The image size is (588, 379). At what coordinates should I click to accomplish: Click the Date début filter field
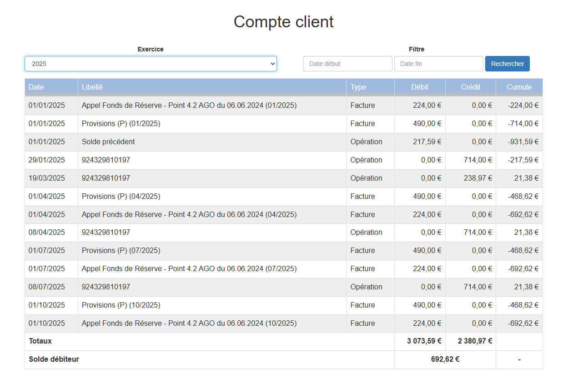(347, 64)
